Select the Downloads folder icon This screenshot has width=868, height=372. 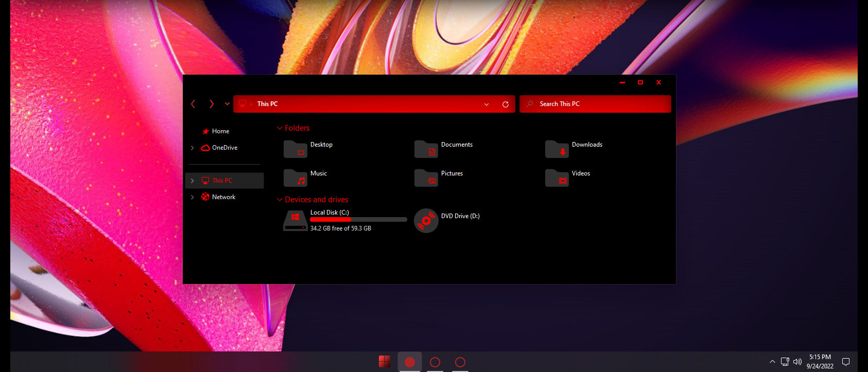point(557,149)
